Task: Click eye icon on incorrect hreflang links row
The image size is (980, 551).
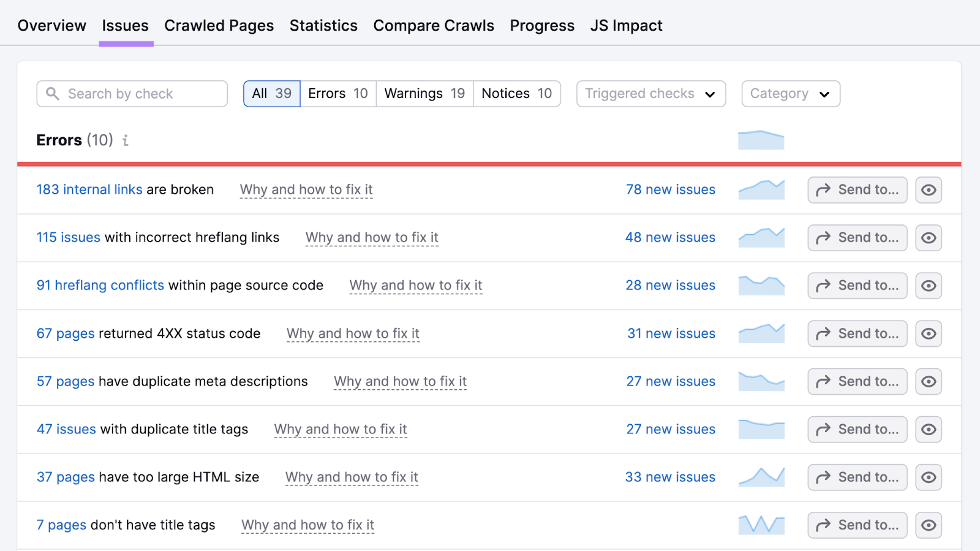Action: (x=928, y=237)
